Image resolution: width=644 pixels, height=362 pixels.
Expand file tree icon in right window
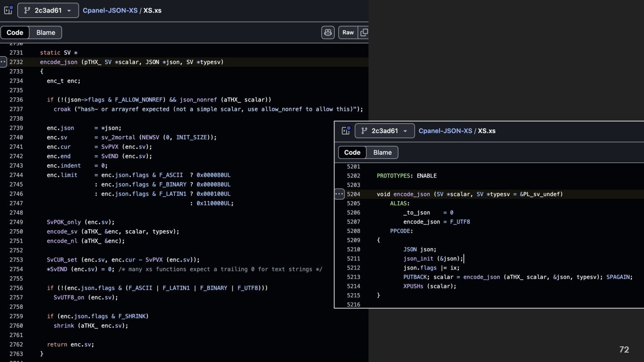[x=345, y=130]
